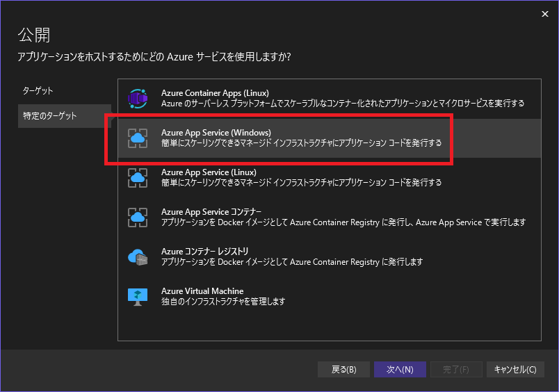The height and width of the screenshot is (392, 559).
Task: Click the Azure App Service (Linux) cloud icon
Action: click(x=138, y=177)
